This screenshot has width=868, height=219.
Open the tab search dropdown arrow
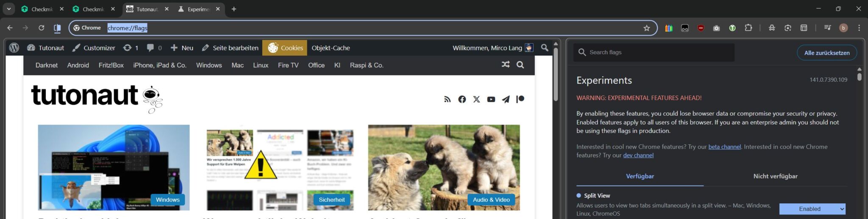tap(9, 9)
